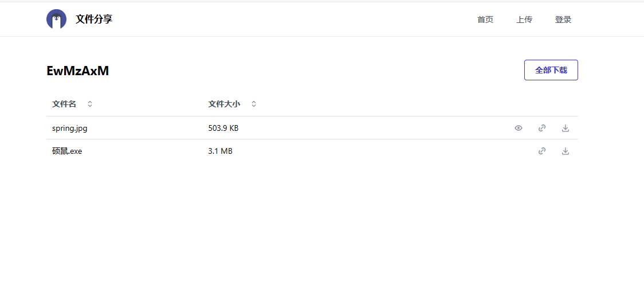Viewport: 644px width, 307px height.
Task: Preview the spring.jpg file
Action: [519, 128]
